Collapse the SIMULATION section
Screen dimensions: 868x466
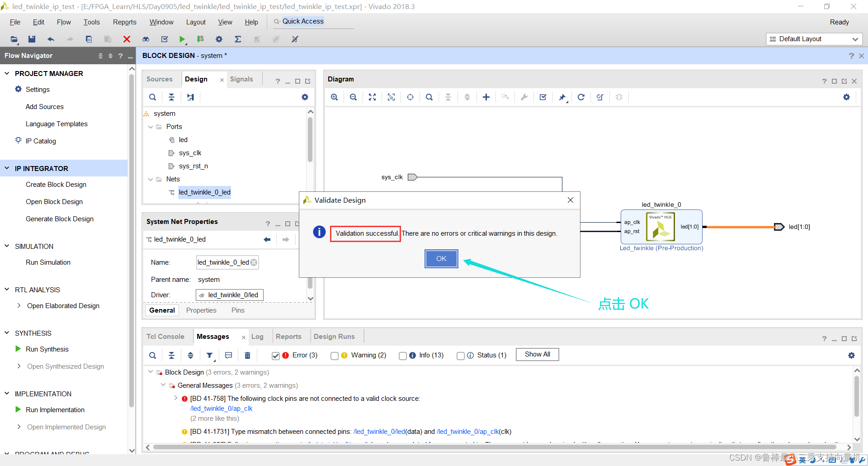(7, 246)
